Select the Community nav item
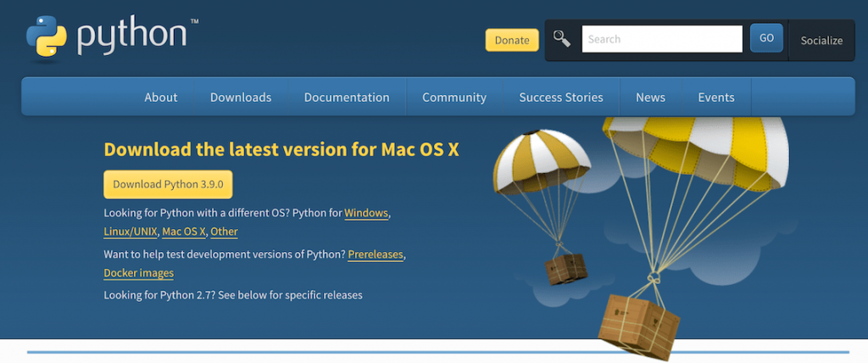The height and width of the screenshot is (363, 868). pyautogui.click(x=454, y=98)
